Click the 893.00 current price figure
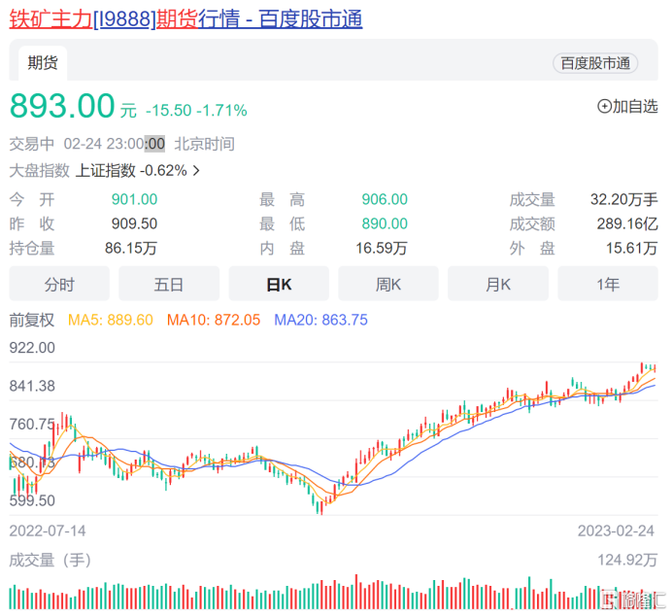The width and height of the screenshot is (672, 616). (63, 105)
